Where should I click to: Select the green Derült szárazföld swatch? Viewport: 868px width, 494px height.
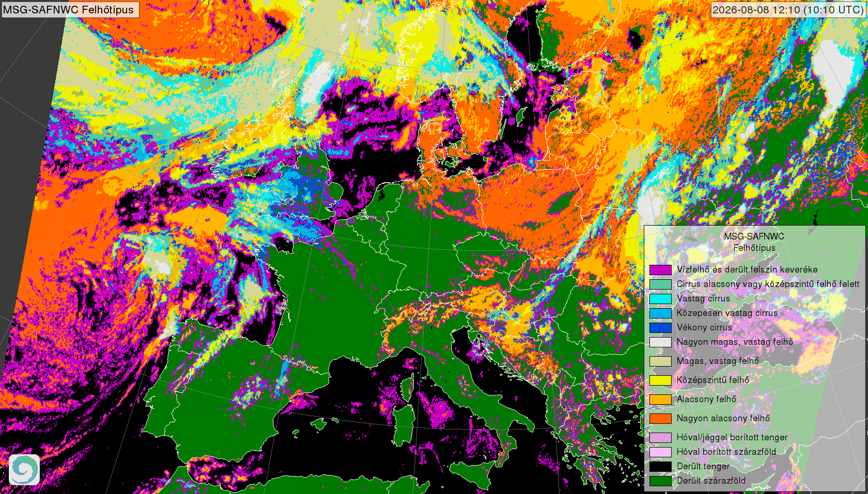[x=660, y=481]
